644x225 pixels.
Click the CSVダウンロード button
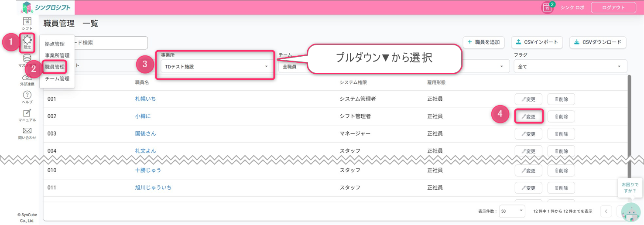[x=597, y=42]
